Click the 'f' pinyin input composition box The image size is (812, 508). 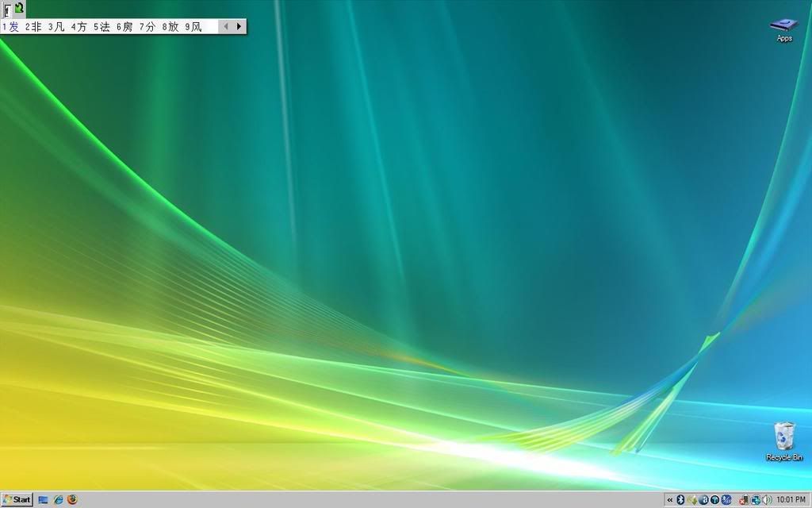click(x=6, y=10)
